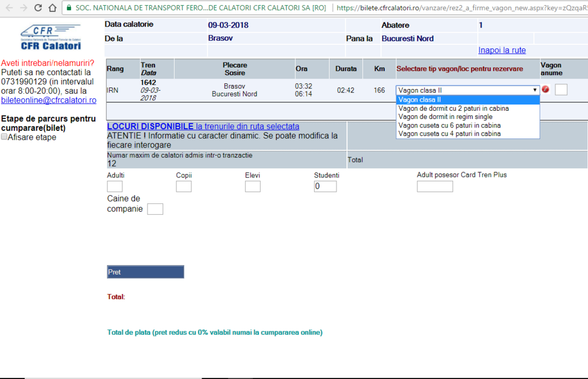This screenshot has width=588, height=379.
Task: Click departure time 03:32
Action: 303,86
